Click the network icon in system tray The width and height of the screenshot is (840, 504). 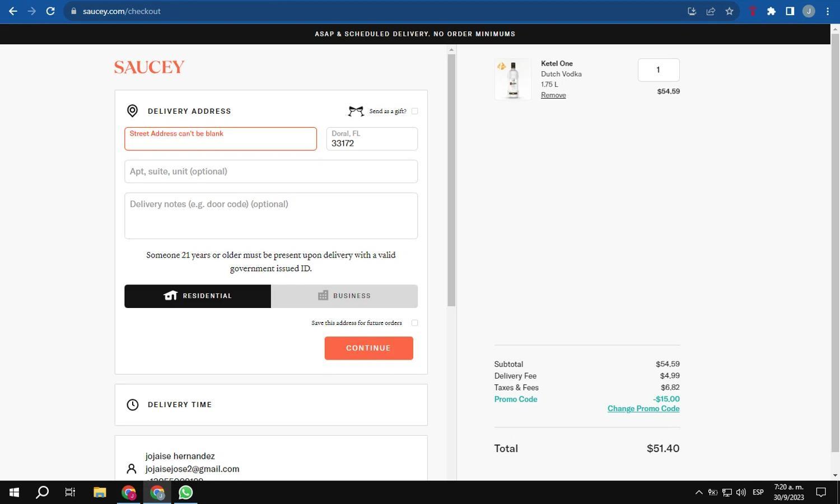[x=727, y=492]
